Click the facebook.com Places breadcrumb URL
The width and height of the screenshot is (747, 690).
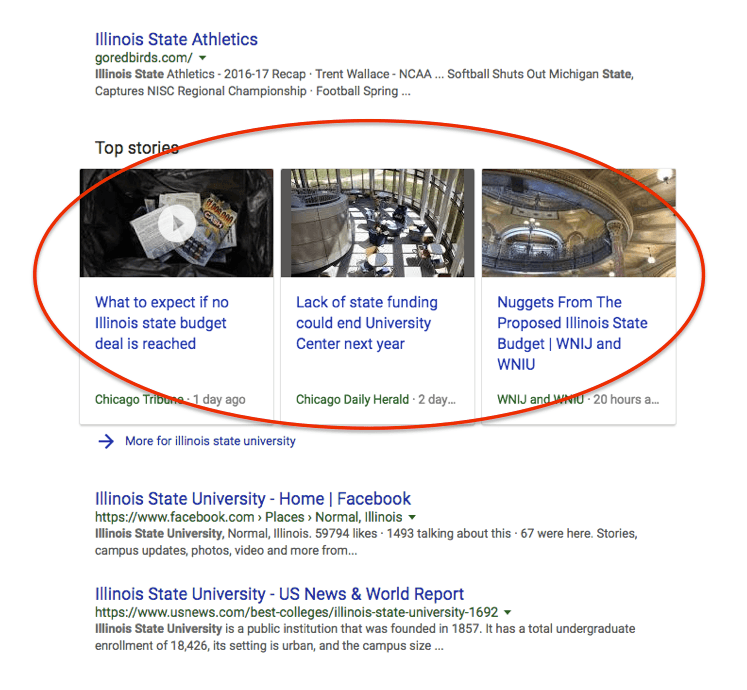(x=248, y=517)
